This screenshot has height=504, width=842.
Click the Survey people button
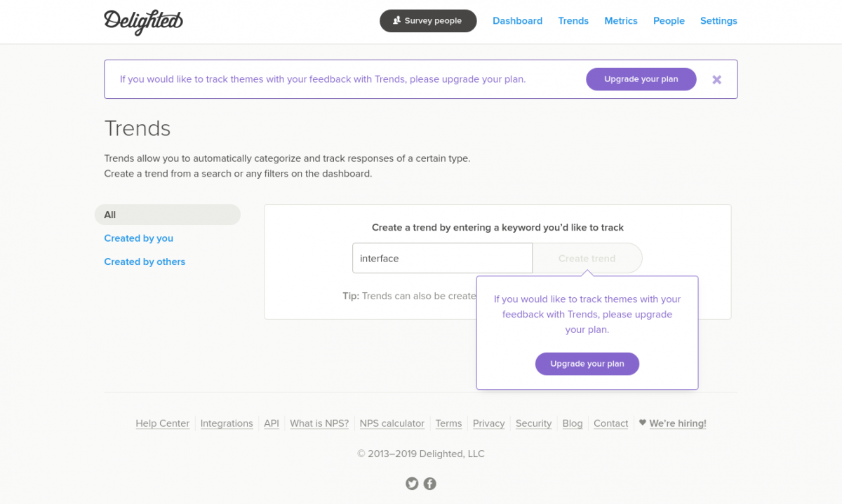click(x=428, y=21)
